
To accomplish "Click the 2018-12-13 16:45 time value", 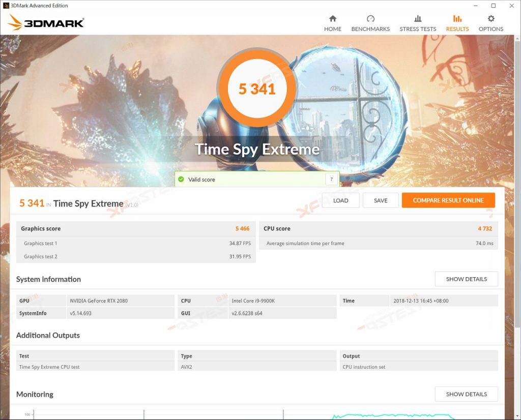I will [x=421, y=301].
